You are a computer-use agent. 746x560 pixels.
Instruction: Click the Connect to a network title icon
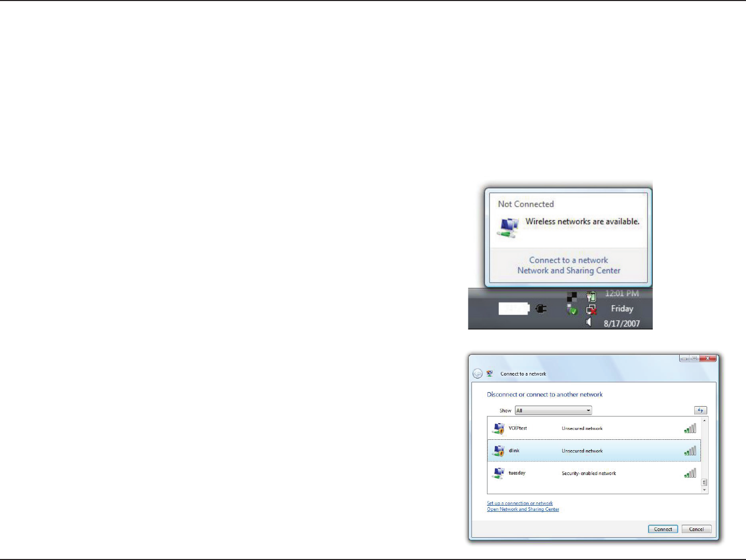click(x=490, y=374)
